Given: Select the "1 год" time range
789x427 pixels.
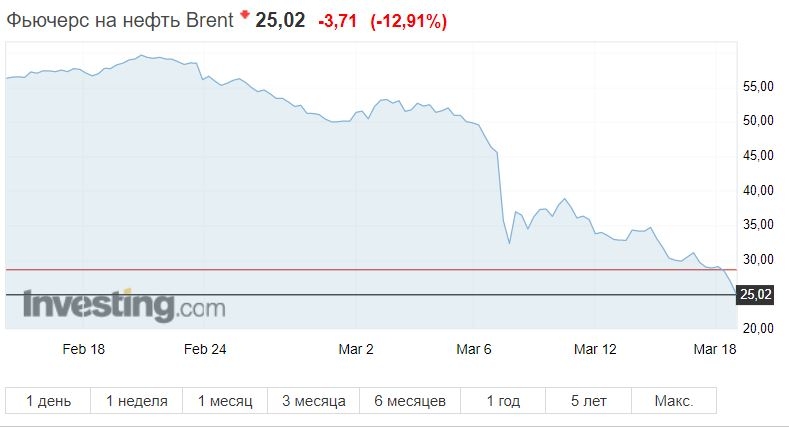Looking at the screenshot, I should tap(503, 401).
